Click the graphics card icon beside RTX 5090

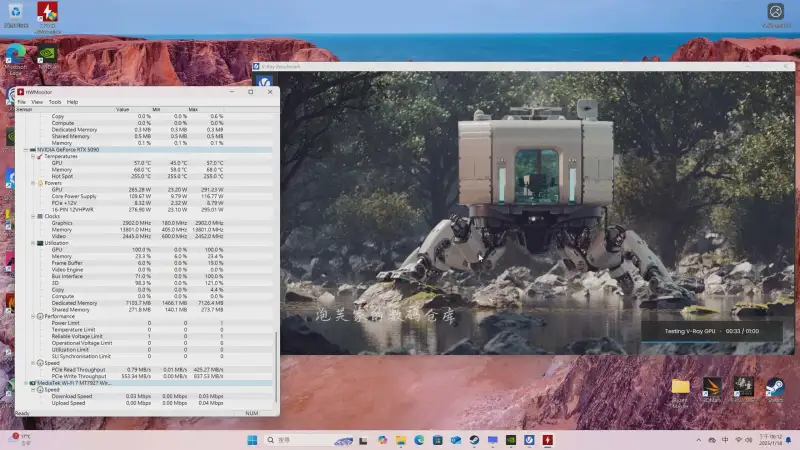coord(33,150)
